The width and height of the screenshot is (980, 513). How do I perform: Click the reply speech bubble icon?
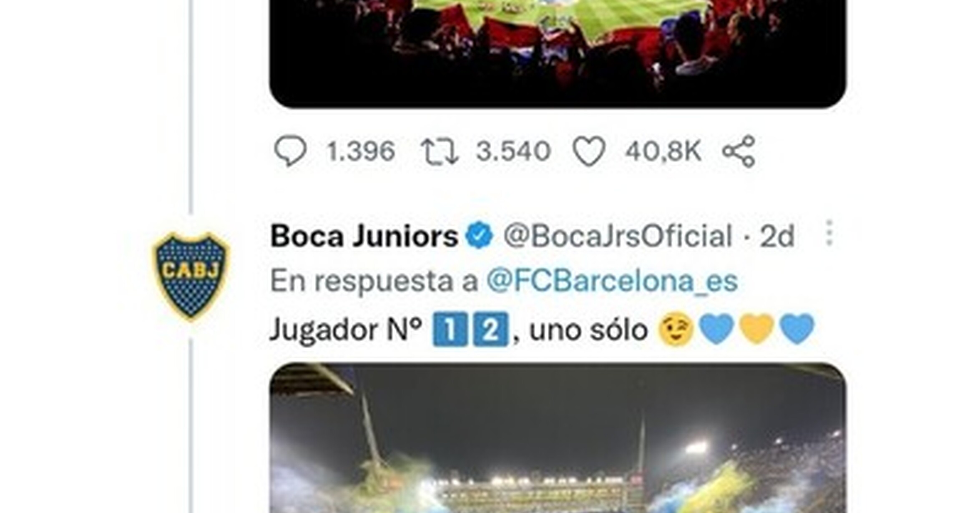tap(290, 151)
